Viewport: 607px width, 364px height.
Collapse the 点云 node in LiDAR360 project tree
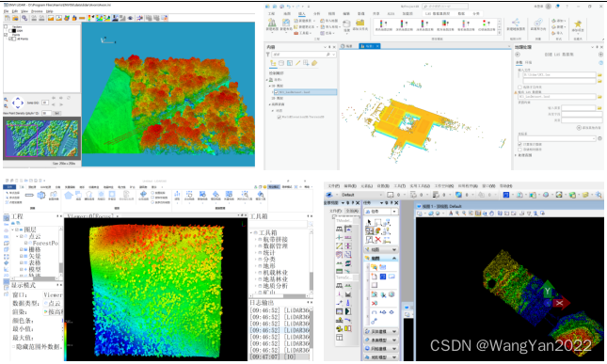tap(17, 236)
